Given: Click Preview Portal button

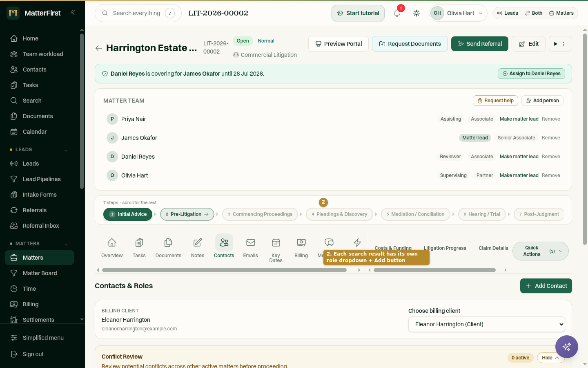Looking at the screenshot, I should [x=339, y=44].
